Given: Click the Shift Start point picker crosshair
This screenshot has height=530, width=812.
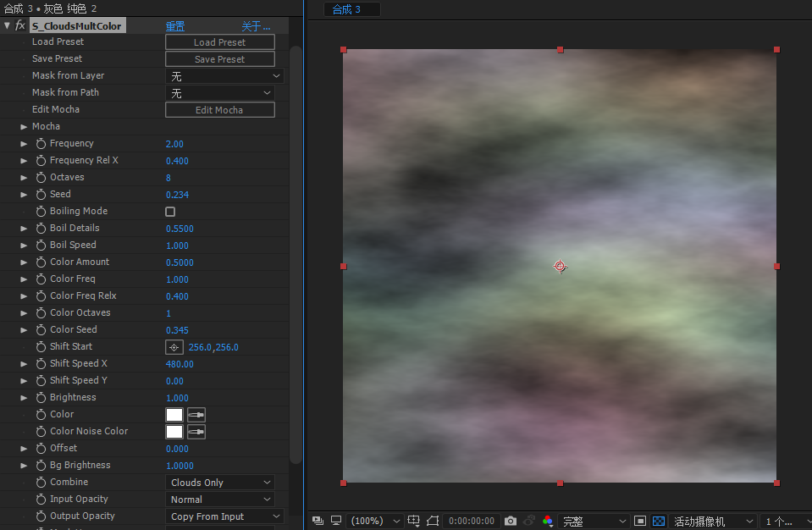Looking at the screenshot, I should (x=174, y=347).
